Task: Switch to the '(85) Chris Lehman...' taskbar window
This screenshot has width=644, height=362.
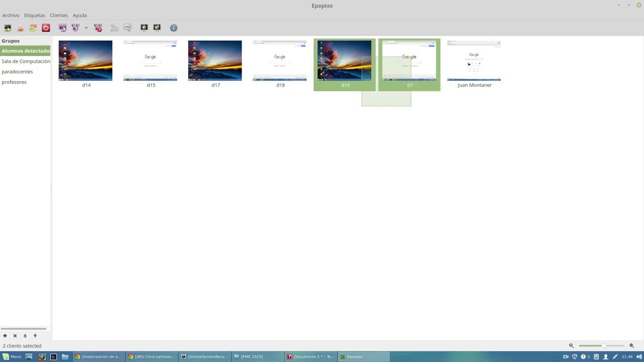Action: (x=151, y=356)
